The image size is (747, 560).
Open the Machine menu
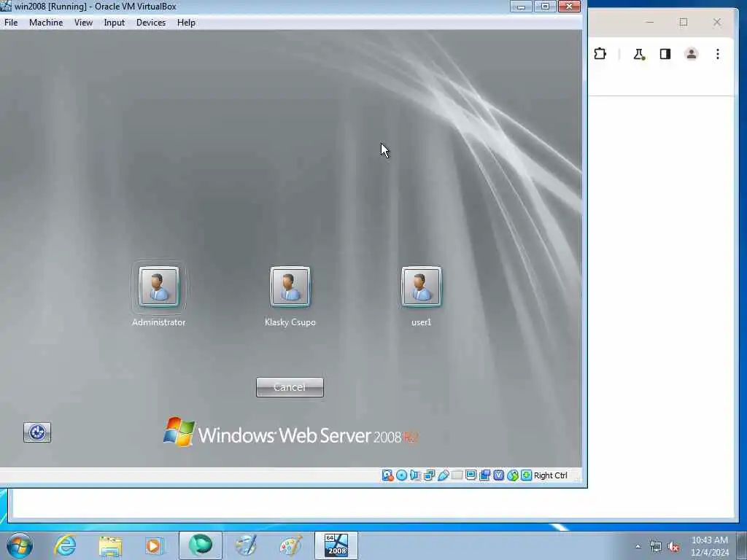(46, 23)
